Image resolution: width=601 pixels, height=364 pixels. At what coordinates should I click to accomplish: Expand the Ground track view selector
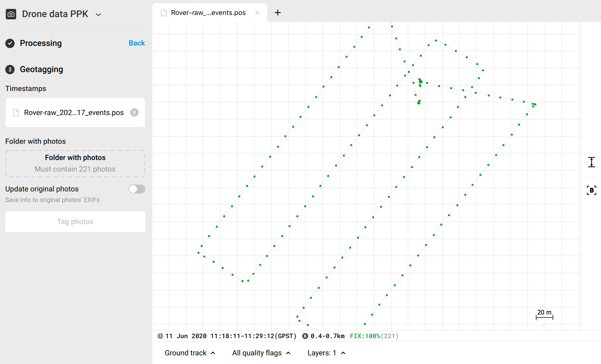[190, 353]
